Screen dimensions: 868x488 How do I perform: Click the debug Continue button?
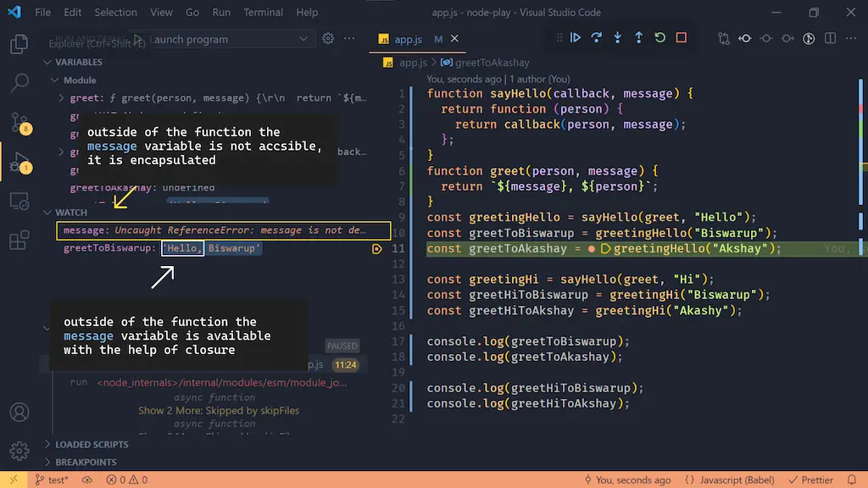tap(576, 37)
